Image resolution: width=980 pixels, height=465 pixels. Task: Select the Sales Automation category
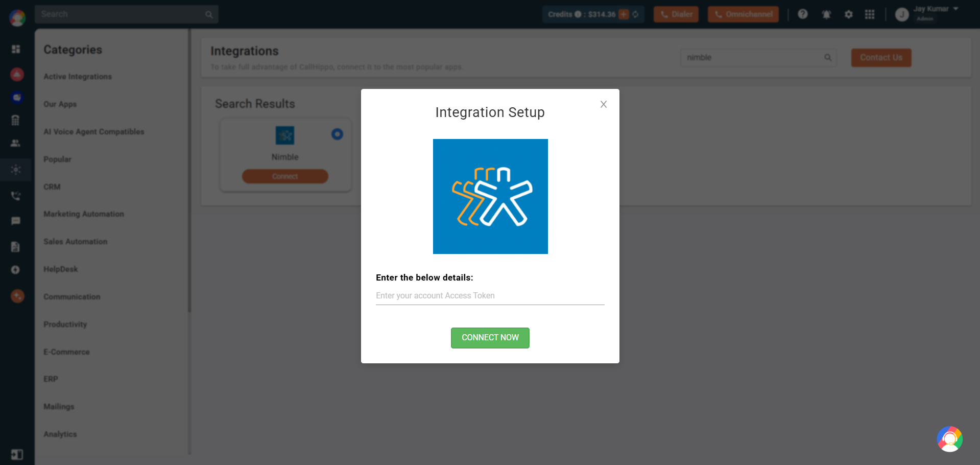click(x=76, y=242)
